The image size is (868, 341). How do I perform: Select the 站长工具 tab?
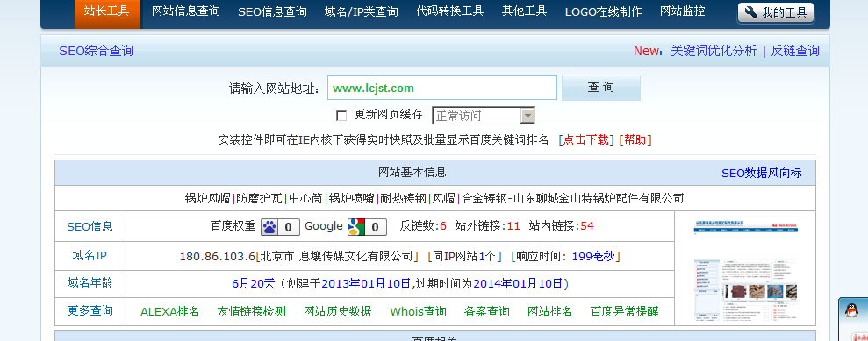click(107, 11)
